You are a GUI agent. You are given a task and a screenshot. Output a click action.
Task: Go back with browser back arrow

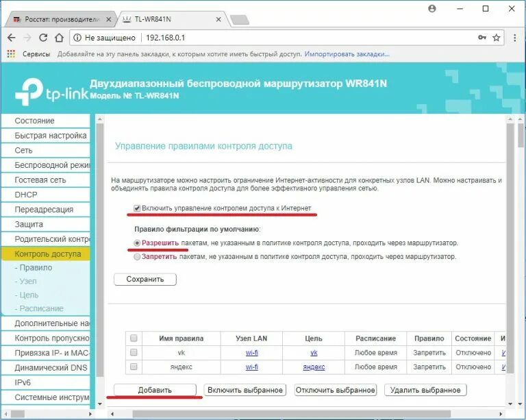[x=12, y=38]
